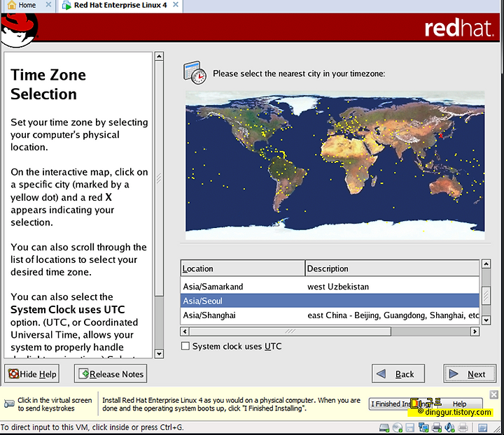Click the message log status icon
This screenshot has height=435, width=504.
click(x=483, y=427)
